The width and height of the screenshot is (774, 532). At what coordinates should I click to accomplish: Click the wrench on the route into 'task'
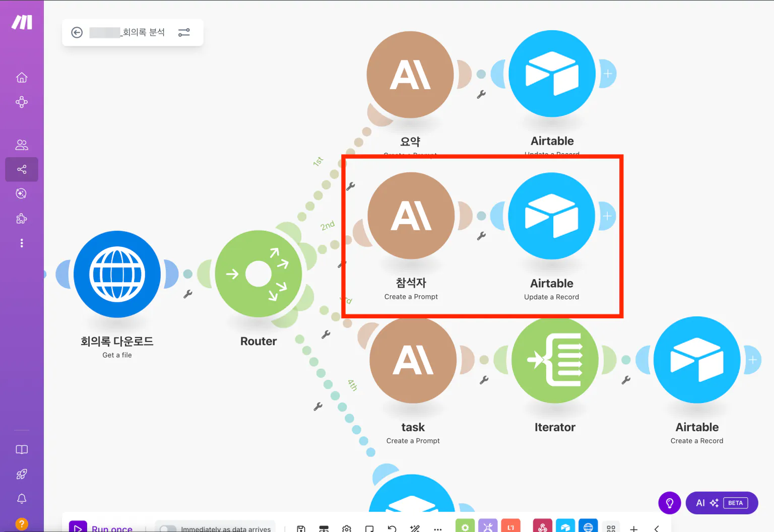click(326, 334)
